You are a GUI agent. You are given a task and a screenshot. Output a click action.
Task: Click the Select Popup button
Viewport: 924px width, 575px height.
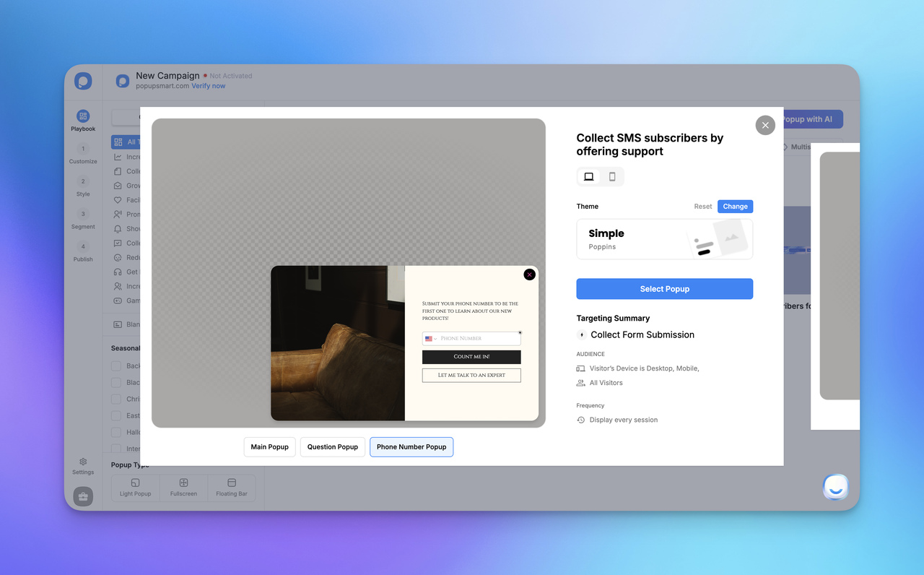tap(665, 289)
